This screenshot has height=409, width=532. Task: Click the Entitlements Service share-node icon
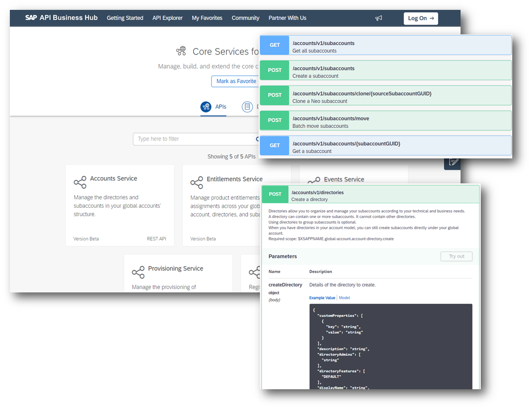[x=197, y=182]
